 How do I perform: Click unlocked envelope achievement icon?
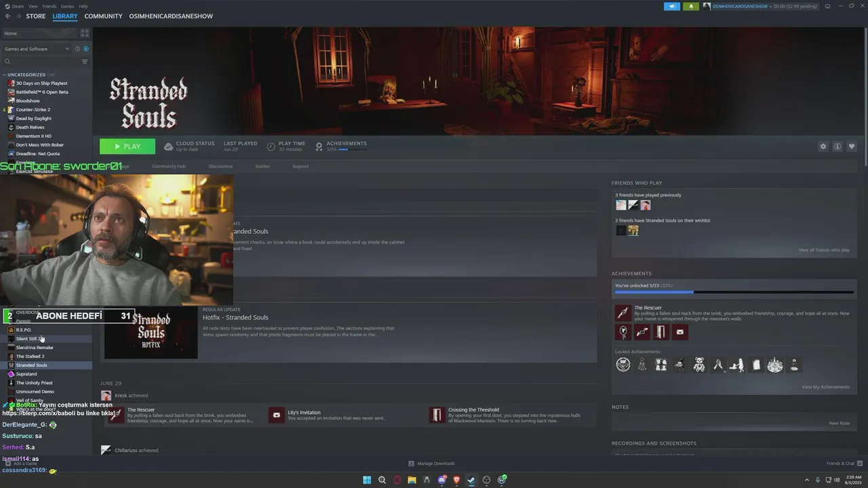click(x=680, y=332)
